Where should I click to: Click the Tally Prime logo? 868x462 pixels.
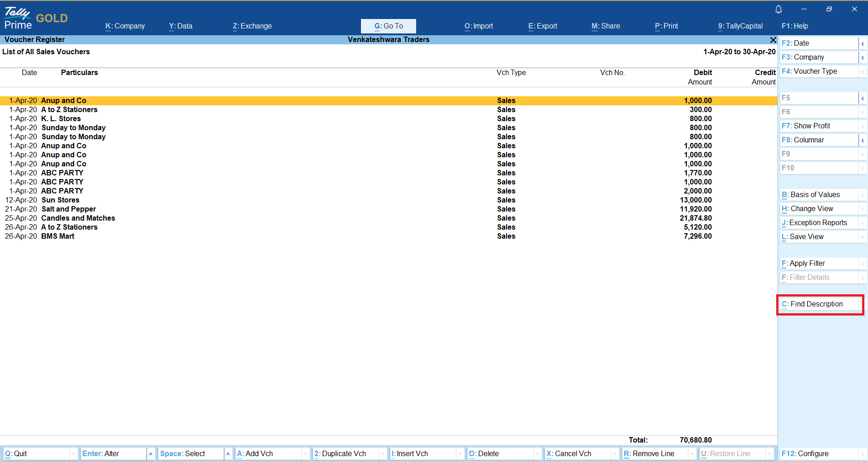(18, 18)
